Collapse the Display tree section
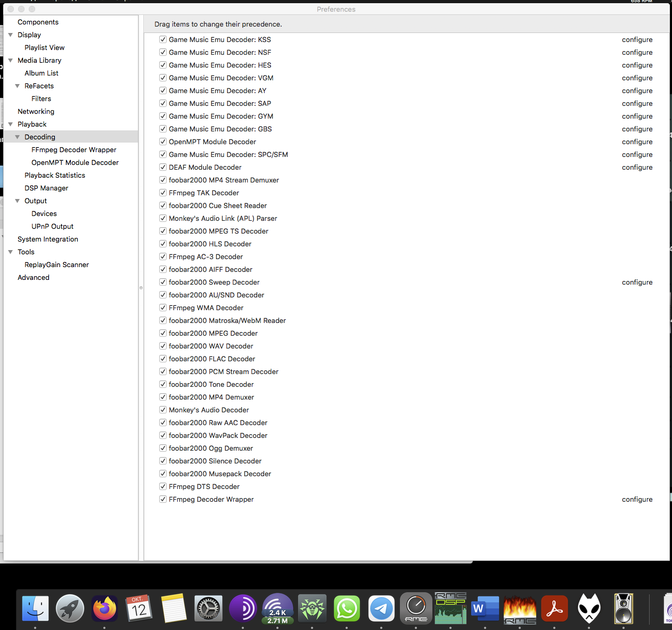Viewport: 672px width, 630px height. 10,35
